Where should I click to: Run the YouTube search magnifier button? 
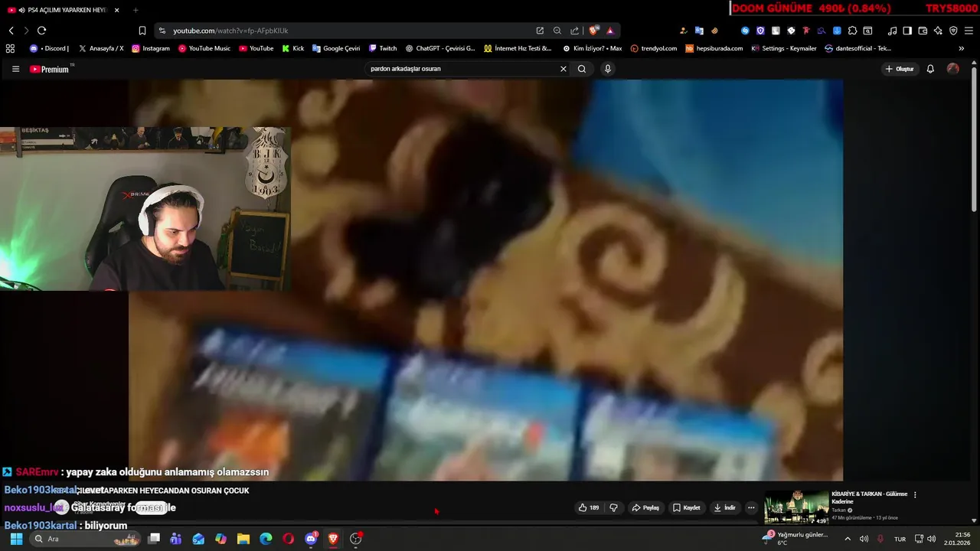pos(582,69)
